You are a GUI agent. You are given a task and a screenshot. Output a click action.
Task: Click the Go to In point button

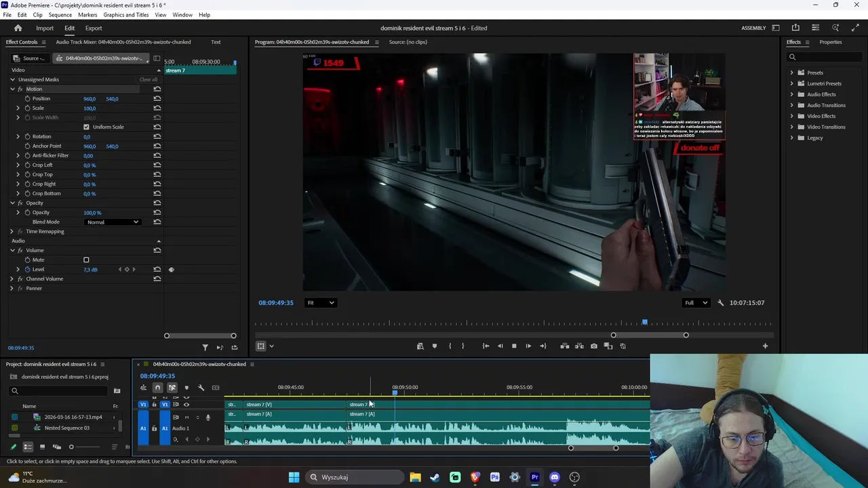(486, 346)
